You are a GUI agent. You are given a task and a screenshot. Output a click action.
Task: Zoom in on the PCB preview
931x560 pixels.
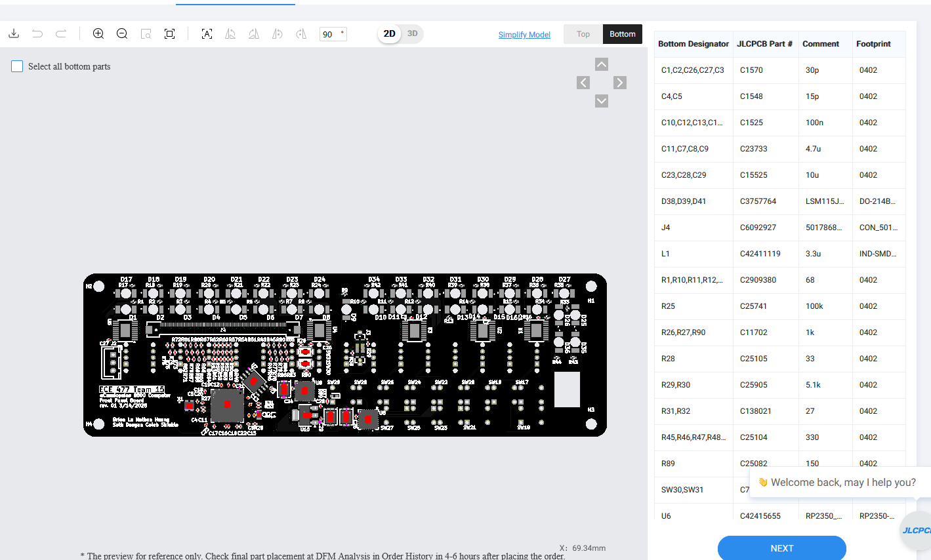click(98, 33)
